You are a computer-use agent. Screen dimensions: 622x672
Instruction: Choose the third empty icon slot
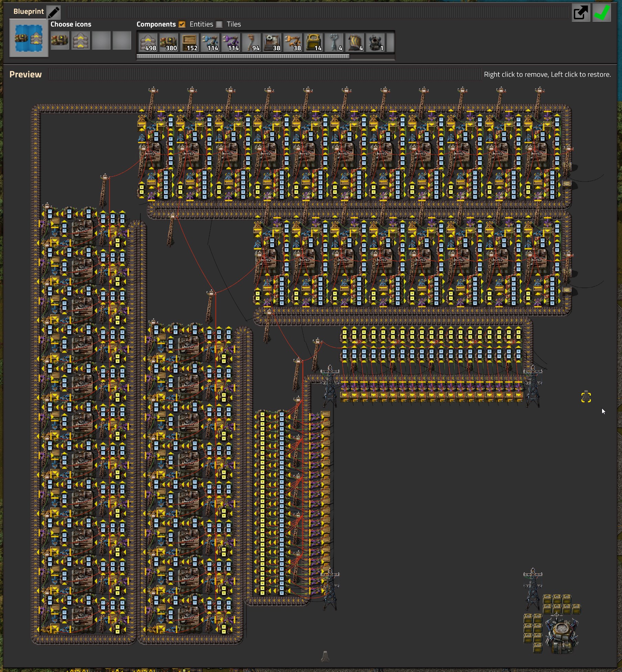click(101, 40)
